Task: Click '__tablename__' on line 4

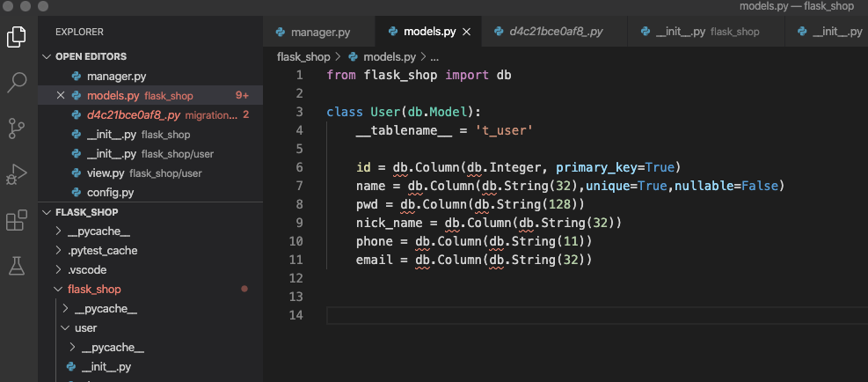Action: point(403,130)
